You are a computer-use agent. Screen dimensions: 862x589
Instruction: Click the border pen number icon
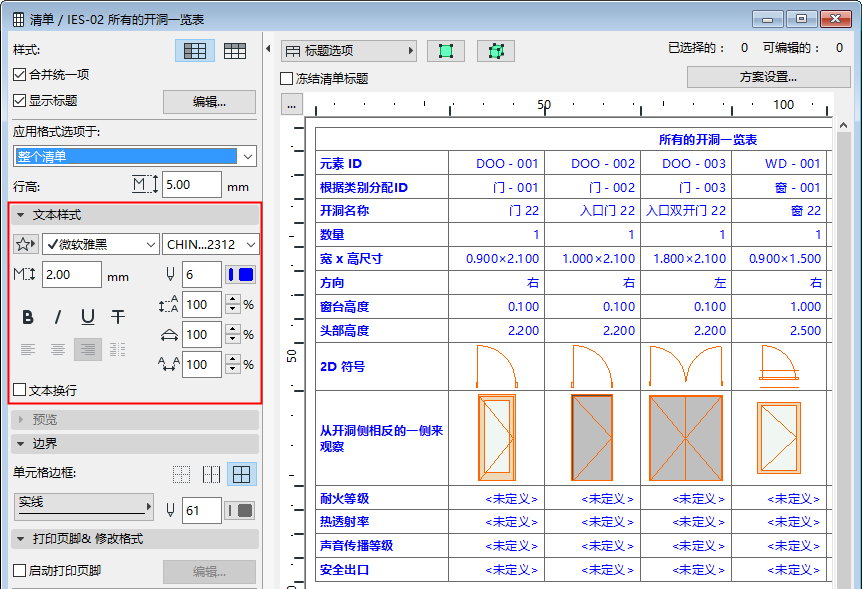tap(170, 510)
